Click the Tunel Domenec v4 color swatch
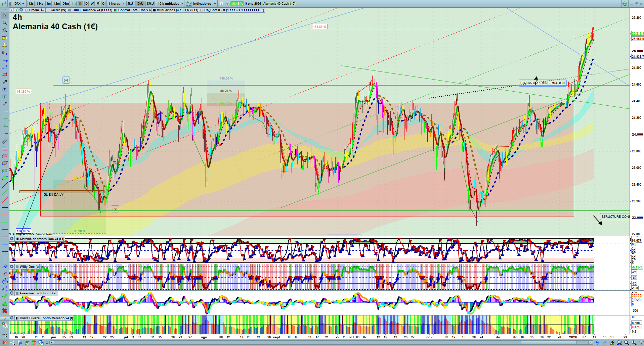Screen dimensions: 644x346 [x=70, y=10]
